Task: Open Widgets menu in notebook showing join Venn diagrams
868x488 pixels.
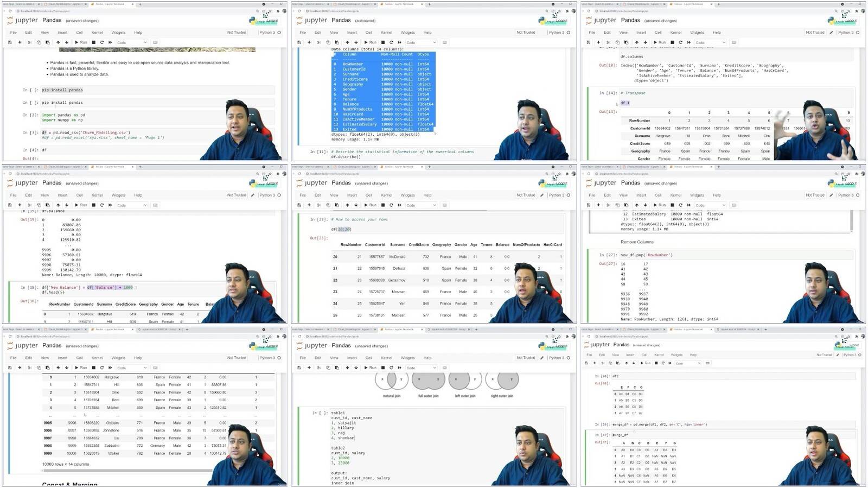Action: (x=407, y=358)
